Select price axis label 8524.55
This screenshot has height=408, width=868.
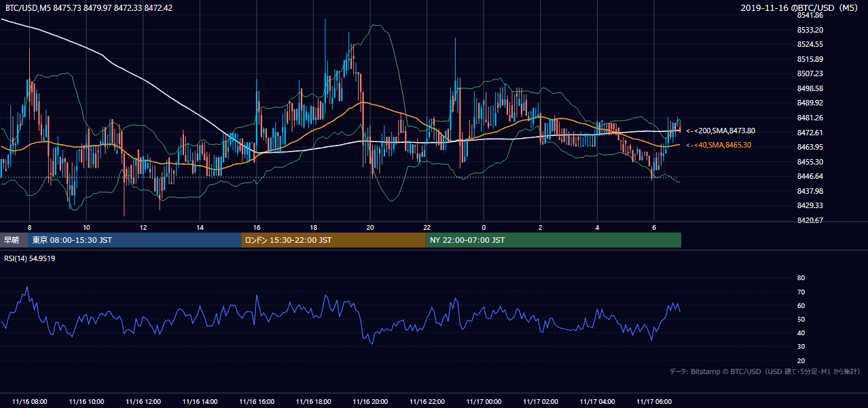[x=810, y=44]
